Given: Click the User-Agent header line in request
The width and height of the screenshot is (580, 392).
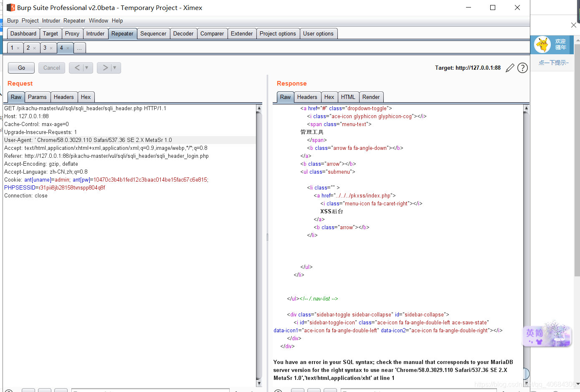Looking at the screenshot, I should coord(130,140).
